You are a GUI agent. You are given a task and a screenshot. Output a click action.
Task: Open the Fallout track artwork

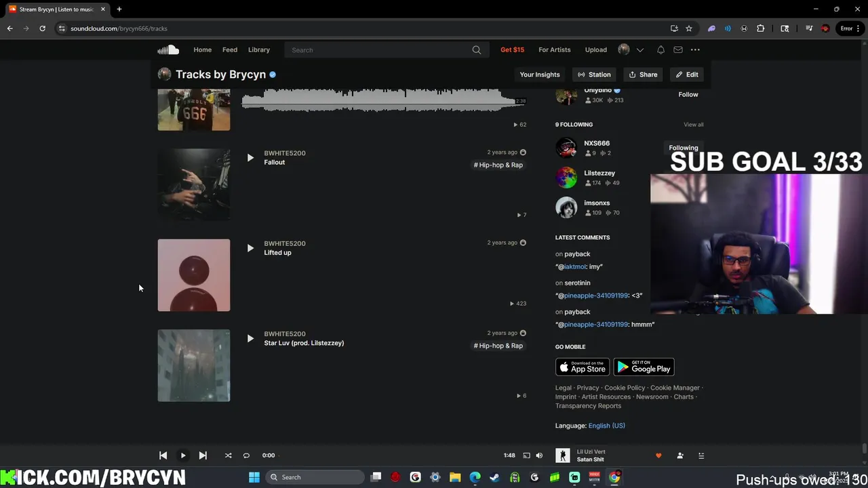point(194,184)
